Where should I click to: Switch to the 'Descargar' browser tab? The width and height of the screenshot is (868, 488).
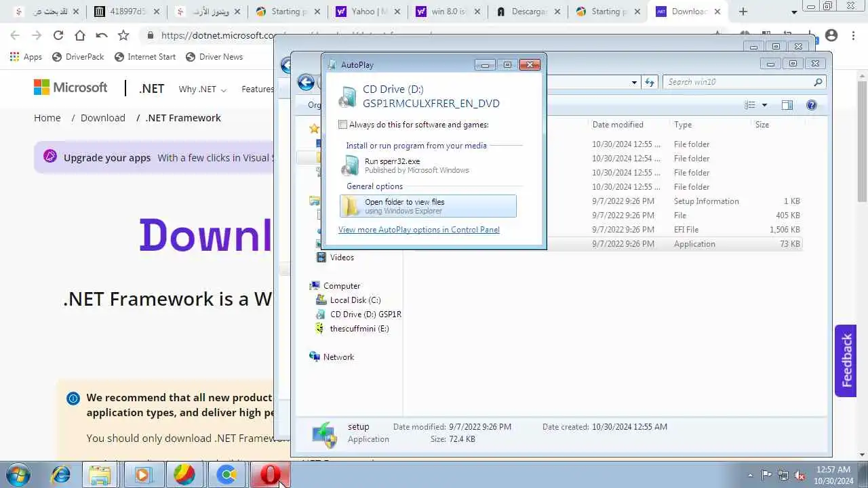point(529,12)
